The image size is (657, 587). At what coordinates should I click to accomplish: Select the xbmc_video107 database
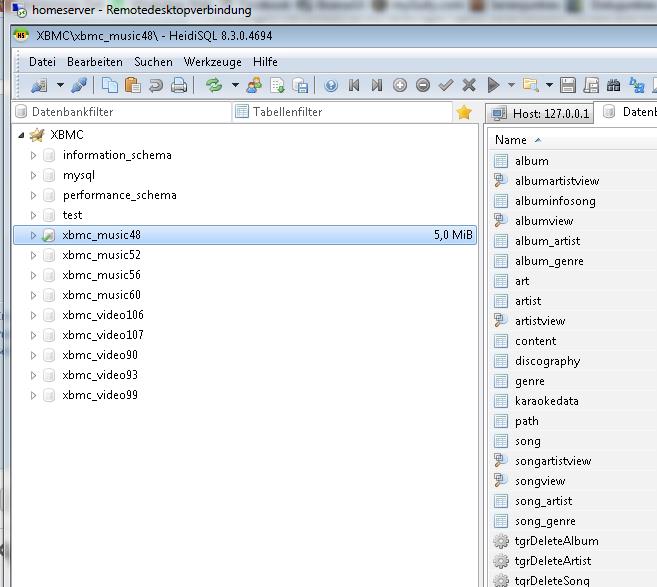[103, 335]
